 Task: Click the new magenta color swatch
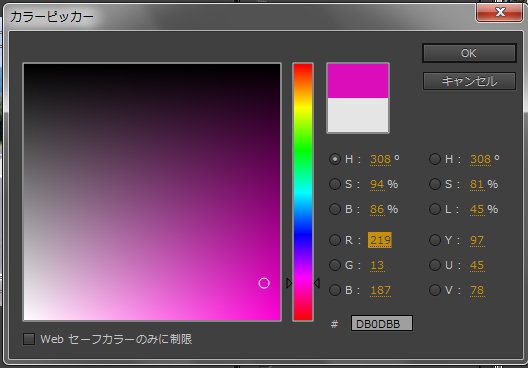[x=358, y=81]
